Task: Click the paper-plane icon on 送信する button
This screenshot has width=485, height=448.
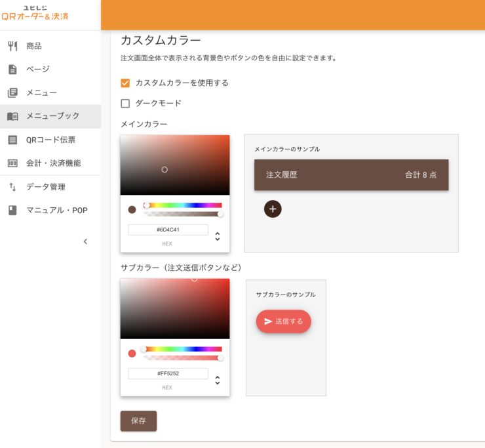Action: 268,321
